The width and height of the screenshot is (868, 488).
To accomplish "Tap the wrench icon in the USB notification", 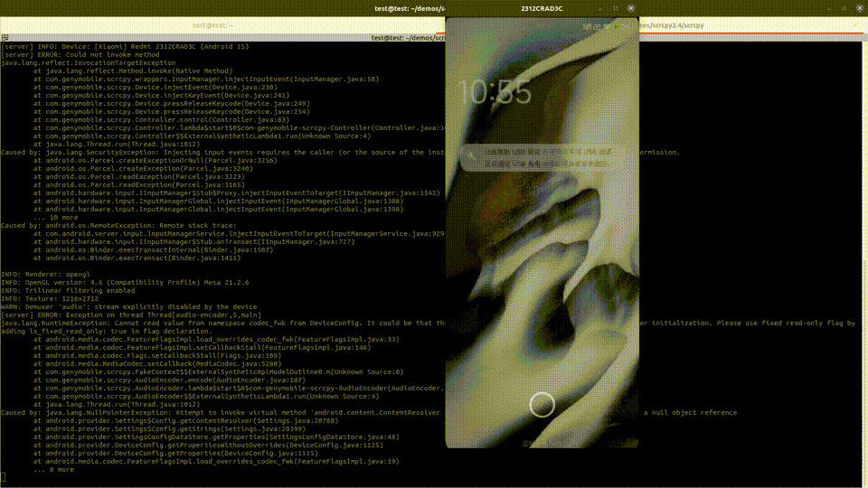I will (472, 157).
